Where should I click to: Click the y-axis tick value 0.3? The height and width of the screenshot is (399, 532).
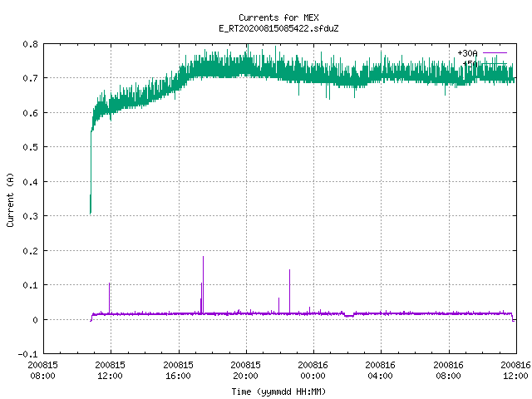pyautogui.click(x=30, y=216)
